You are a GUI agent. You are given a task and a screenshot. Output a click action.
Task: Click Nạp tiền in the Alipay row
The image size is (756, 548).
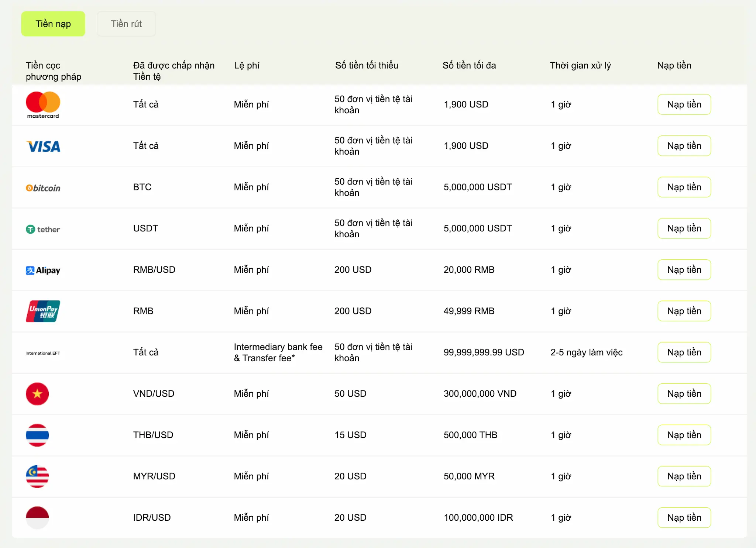(684, 270)
